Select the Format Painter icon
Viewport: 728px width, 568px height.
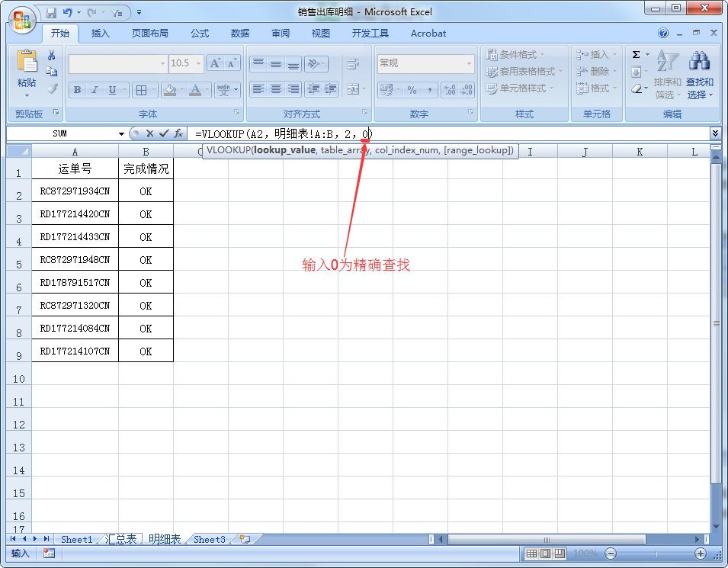click(50, 89)
